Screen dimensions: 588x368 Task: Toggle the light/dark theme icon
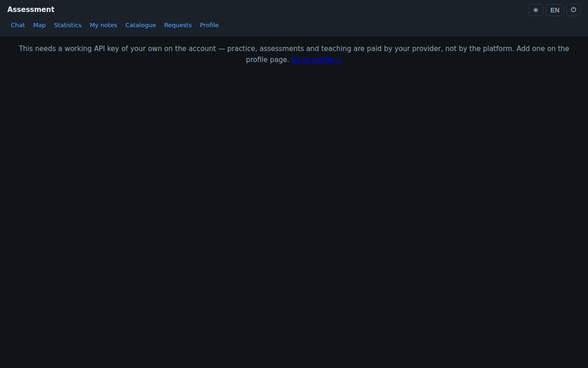pos(536,10)
